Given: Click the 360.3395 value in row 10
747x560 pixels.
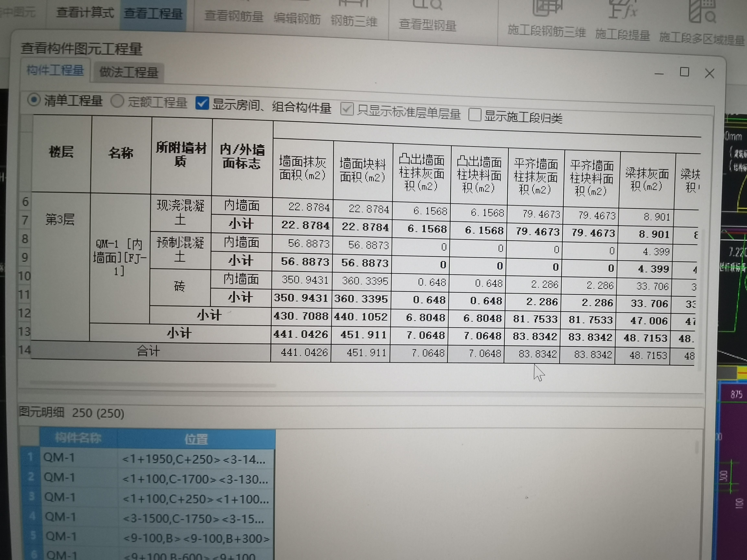Looking at the screenshot, I should click(362, 281).
